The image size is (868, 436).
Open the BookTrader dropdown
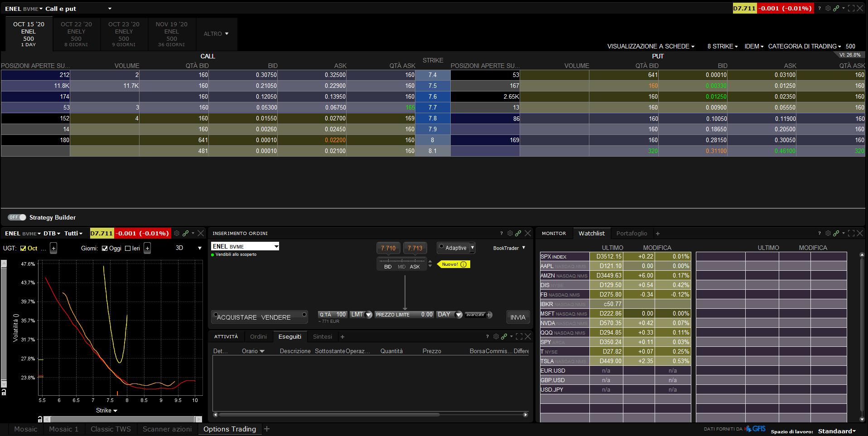tap(509, 248)
